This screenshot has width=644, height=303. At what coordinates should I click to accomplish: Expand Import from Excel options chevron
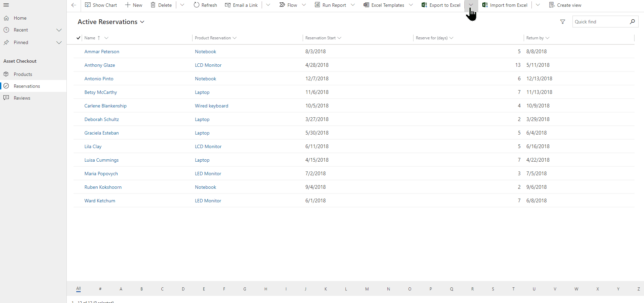pos(538,5)
